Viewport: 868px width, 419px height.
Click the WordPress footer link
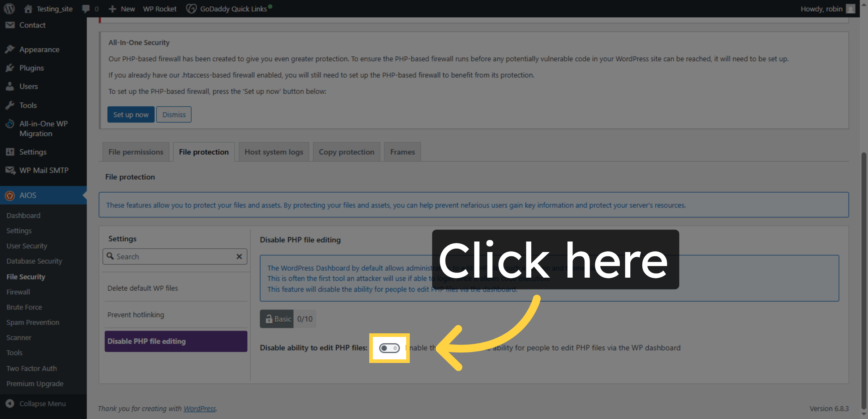click(x=200, y=409)
